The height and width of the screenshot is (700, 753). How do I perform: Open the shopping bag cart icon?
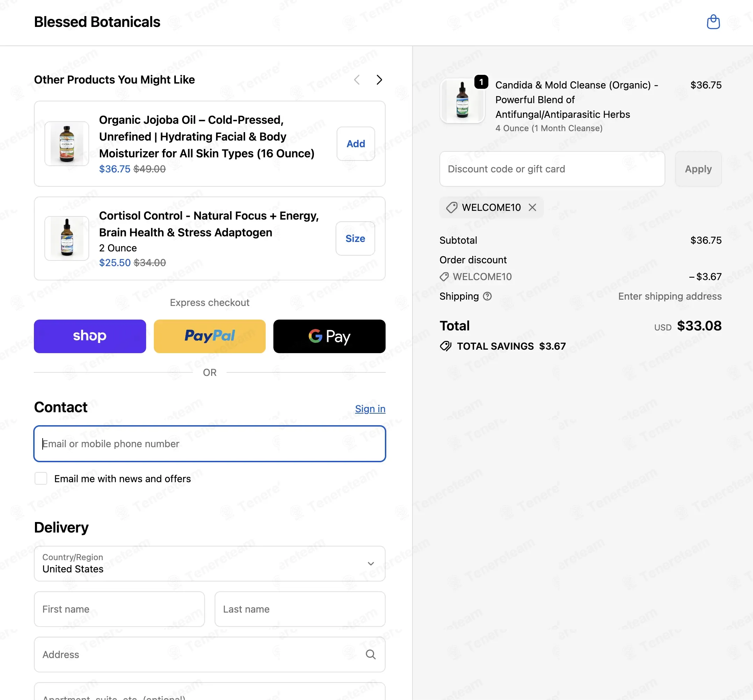pyautogui.click(x=713, y=22)
